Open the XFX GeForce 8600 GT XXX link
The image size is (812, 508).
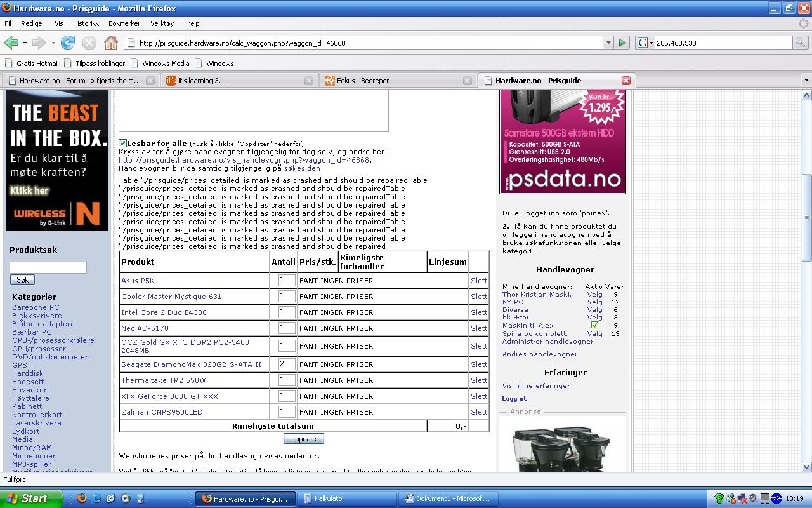point(169,396)
